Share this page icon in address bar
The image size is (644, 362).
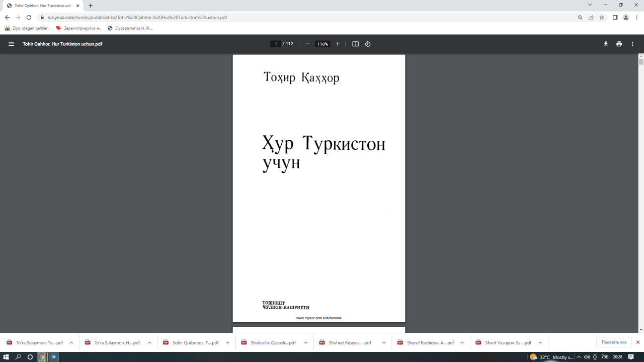[x=591, y=17]
